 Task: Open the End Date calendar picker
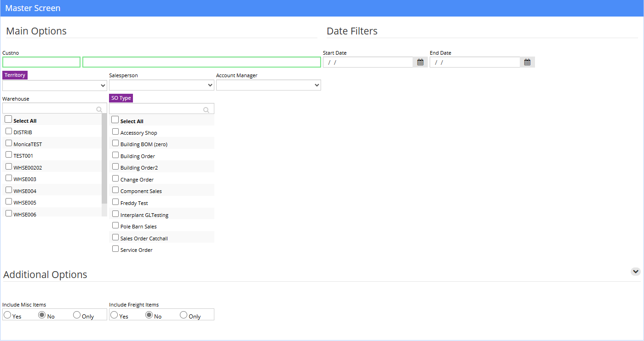[x=527, y=62]
